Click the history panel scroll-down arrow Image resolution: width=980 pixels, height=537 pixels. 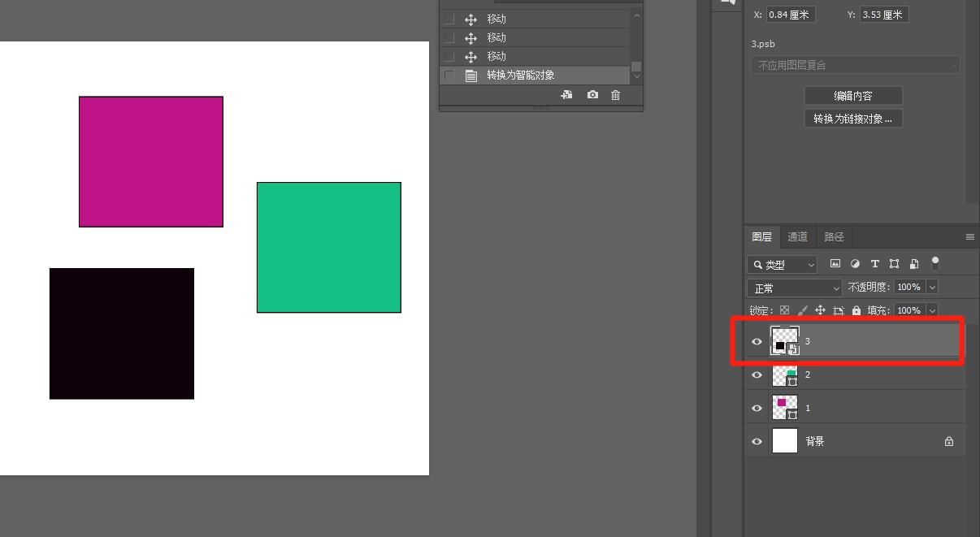coord(636,76)
